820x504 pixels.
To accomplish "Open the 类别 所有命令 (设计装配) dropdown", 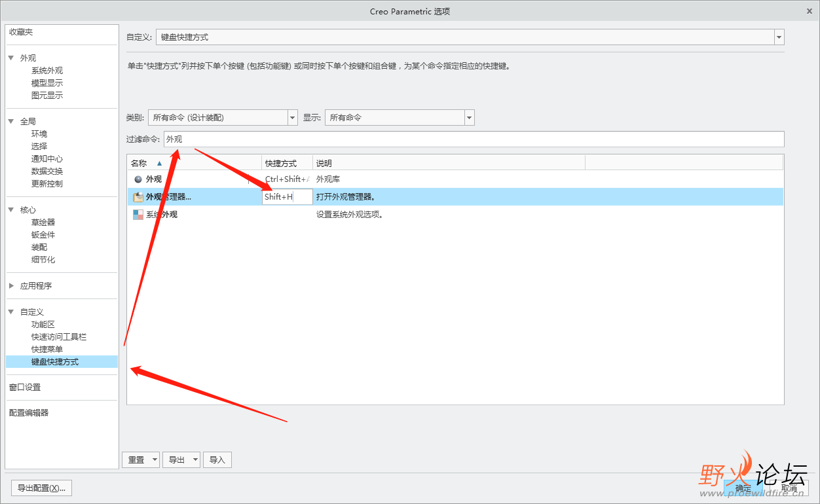I will (293, 118).
